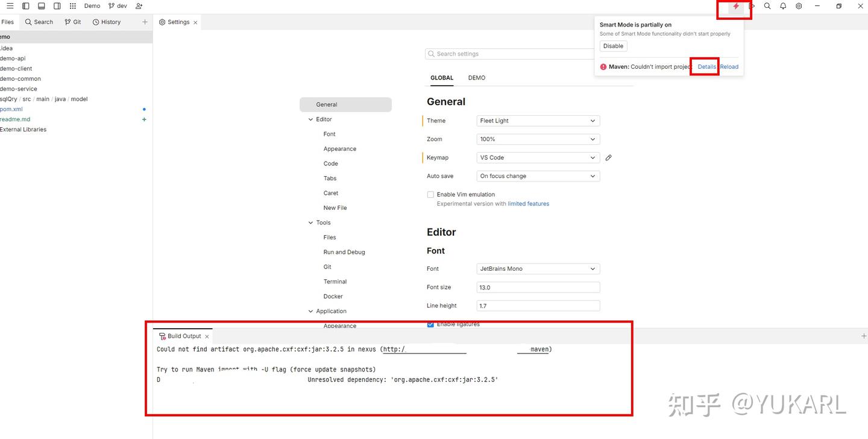Collapse the Editor settings section
The width and height of the screenshot is (868, 439).
pos(311,119)
